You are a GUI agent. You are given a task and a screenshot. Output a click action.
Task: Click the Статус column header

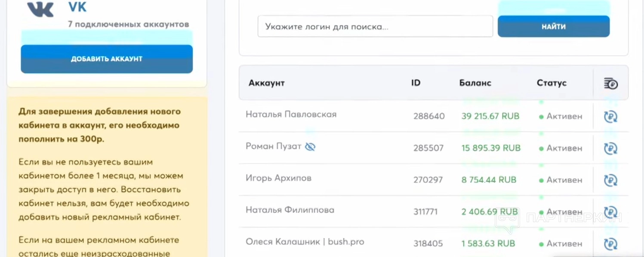(552, 83)
